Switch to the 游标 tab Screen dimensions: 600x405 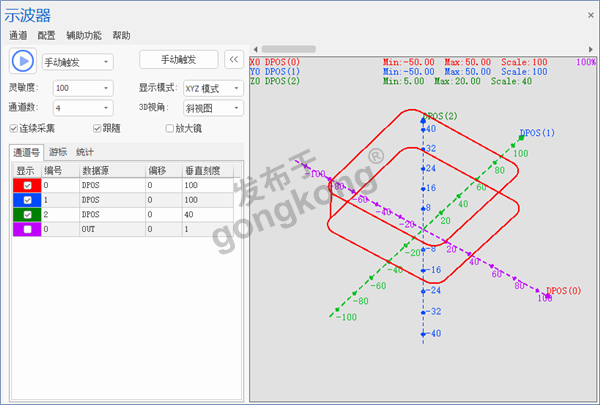click(58, 152)
